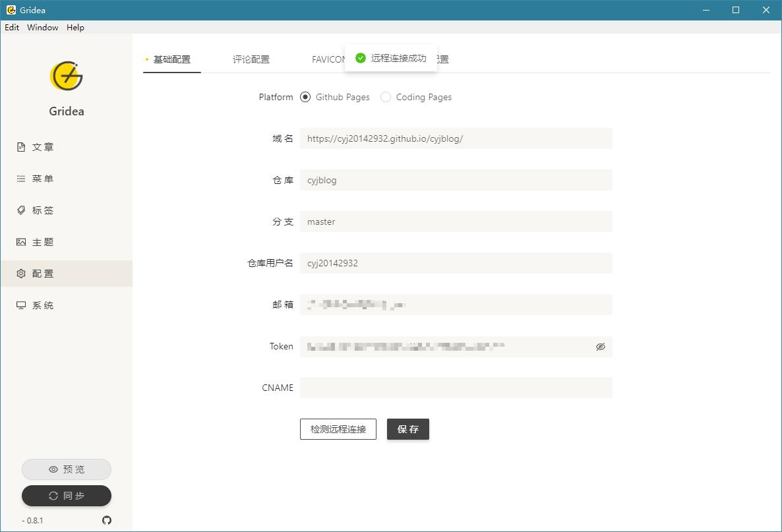Open GitHub via the octocat icon

click(x=107, y=520)
